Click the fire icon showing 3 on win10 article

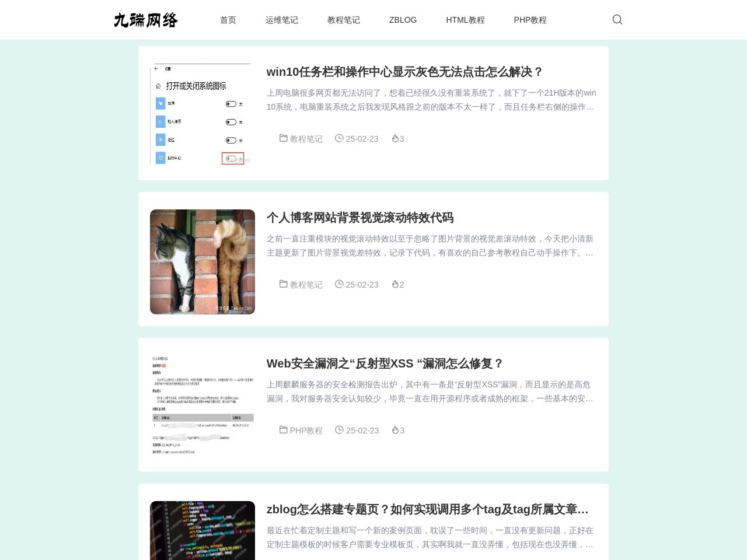pos(395,138)
